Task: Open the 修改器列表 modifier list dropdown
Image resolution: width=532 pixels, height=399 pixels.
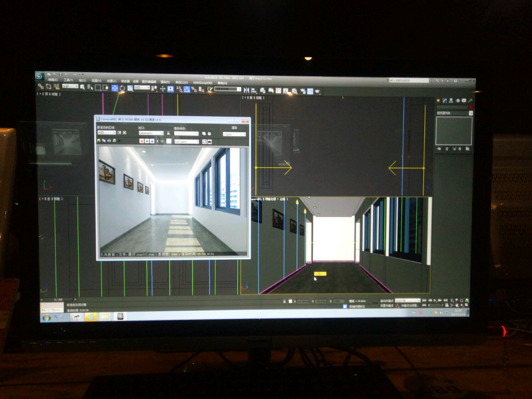Action: 454,113
